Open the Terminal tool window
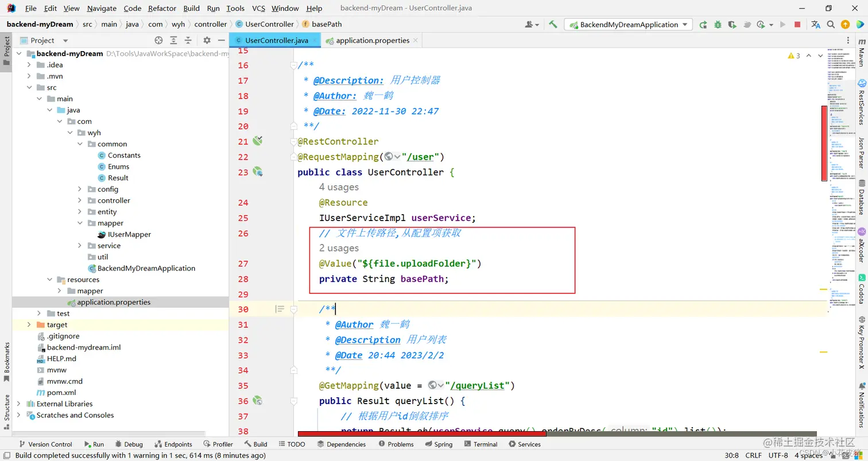Viewport: 868px width, 461px height. click(480, 444)
